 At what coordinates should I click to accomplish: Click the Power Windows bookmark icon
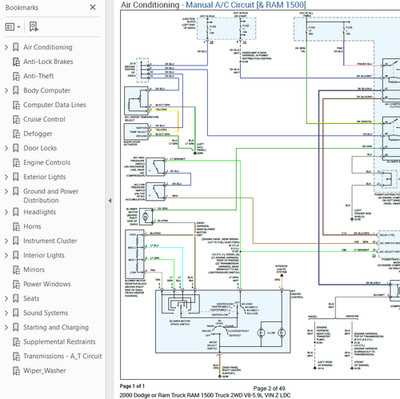(x=16, y=284)
